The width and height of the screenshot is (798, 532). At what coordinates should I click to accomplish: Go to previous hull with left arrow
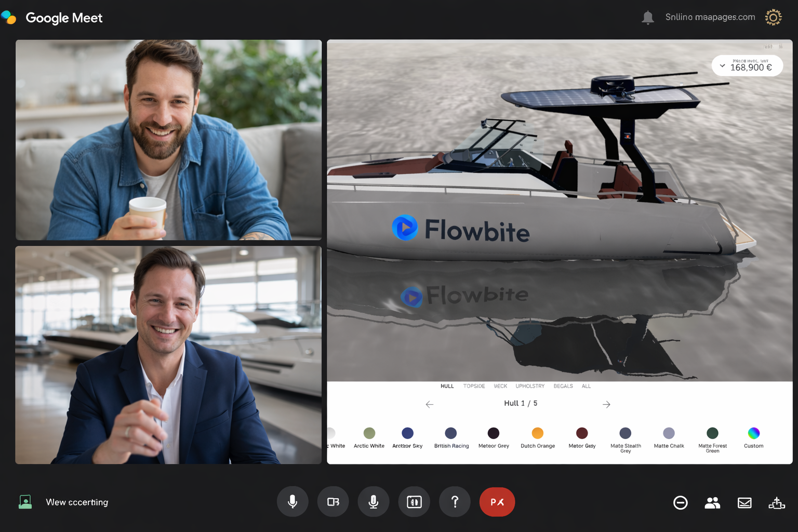(x=429, y=404)
